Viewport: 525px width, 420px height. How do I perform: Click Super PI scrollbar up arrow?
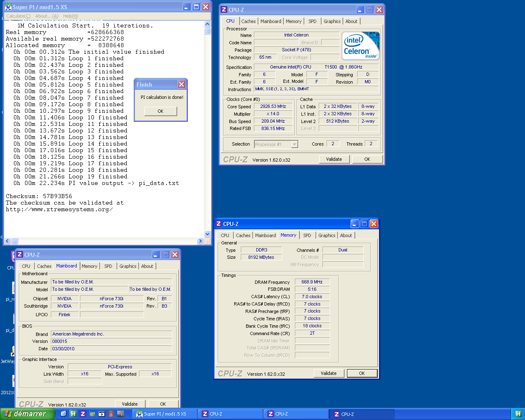207,24
